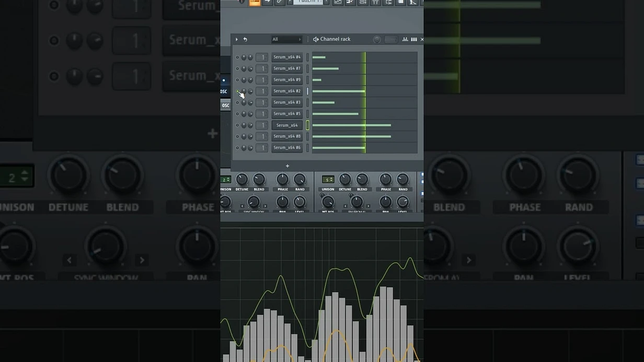Select channel LED next to Serum_x64 #4
Viewport: 644px width, 362px height.
307,57
